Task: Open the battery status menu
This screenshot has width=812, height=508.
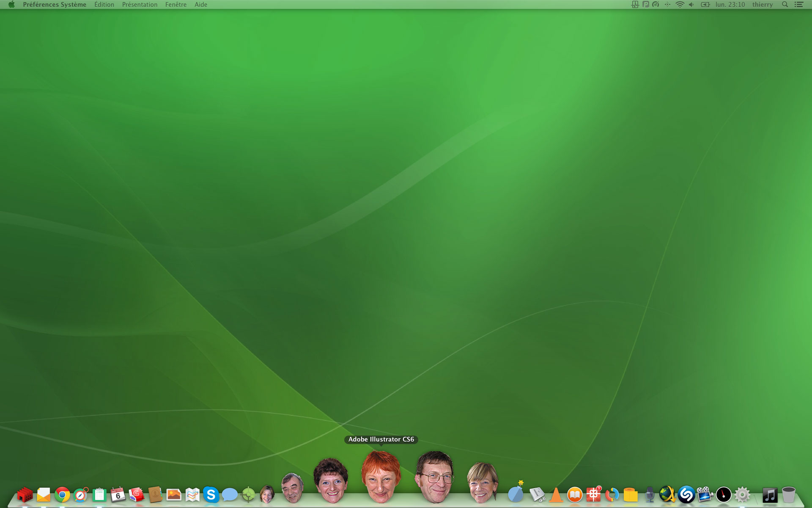Action: pos(705,5)
